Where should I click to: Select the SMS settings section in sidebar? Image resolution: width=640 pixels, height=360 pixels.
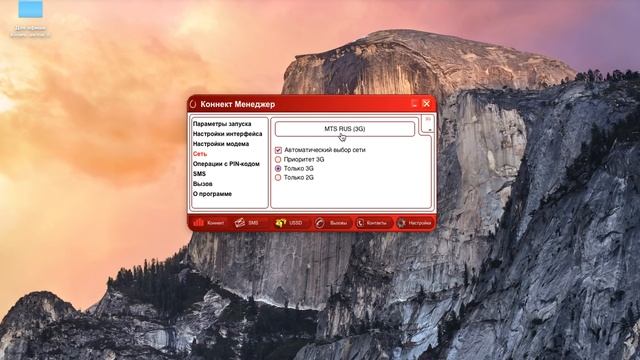click(x=199, y=174)
